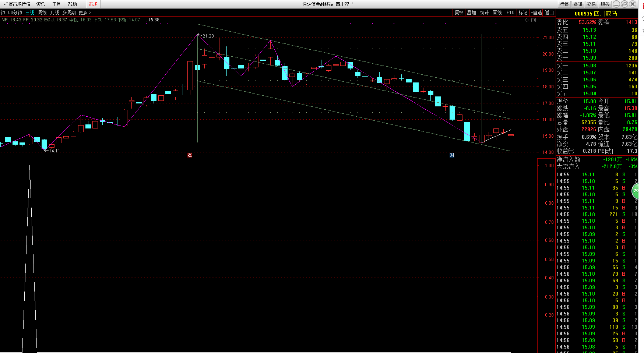Click the PE(动) 17.3 value
Image resolution: width=644 pixels, height=353 pixels.
[x=632, y=151]
